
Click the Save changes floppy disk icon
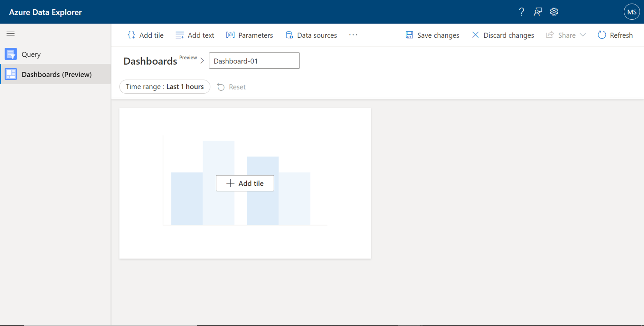tap(409, 35)
